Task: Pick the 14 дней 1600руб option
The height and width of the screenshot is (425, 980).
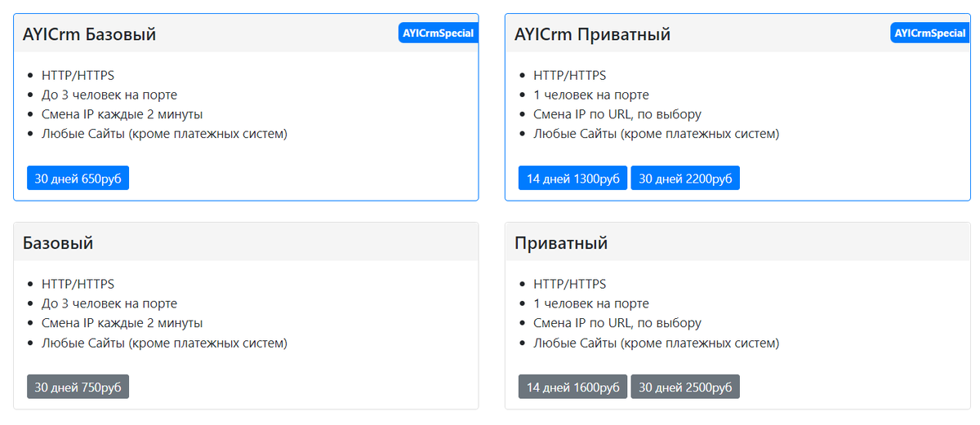Action: point(572,387)
